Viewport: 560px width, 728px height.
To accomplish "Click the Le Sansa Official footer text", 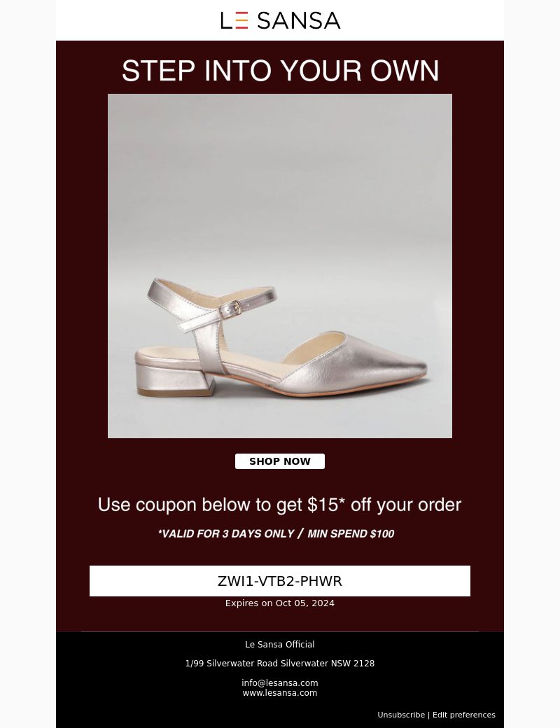I will point(280,645).
